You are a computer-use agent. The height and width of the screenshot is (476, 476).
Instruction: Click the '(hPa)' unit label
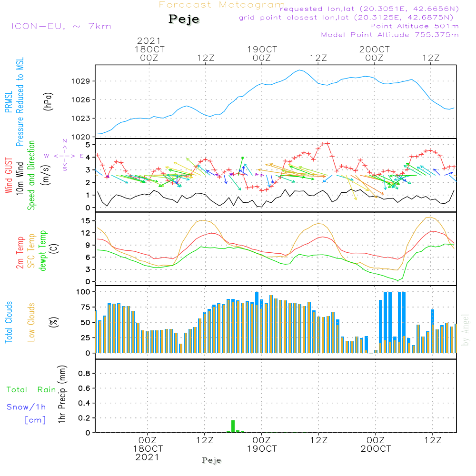click(48, 101)
